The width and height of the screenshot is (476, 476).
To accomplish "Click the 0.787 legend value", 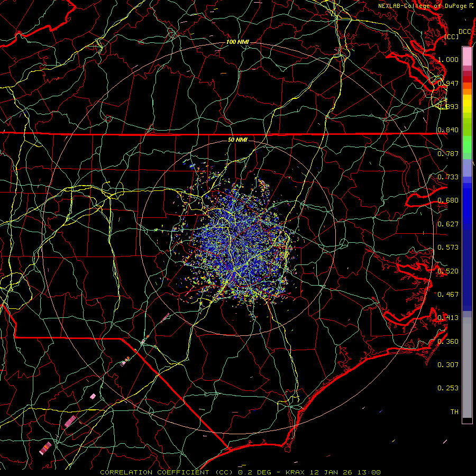I will [x=448, y=153].
